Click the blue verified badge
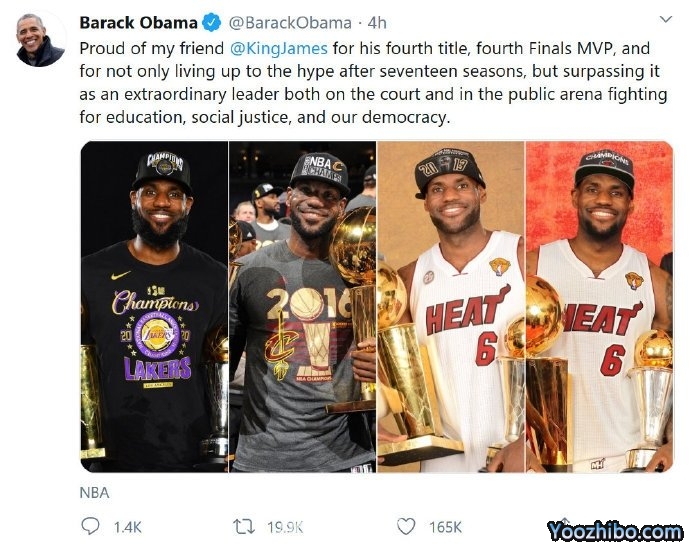 pyautogui.click(x=213, y=22)
